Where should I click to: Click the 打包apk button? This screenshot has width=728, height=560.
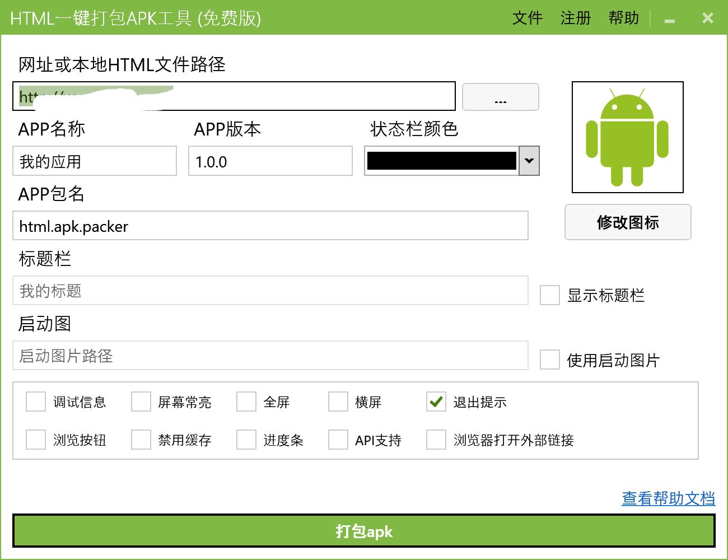pyautogui.click(x=364, y=531)
